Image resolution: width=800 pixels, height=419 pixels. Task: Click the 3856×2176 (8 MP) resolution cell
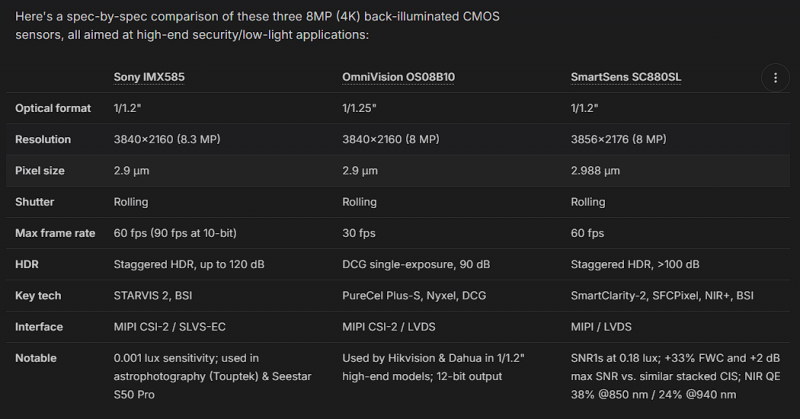pyautogui.click(x=618, y=139)
